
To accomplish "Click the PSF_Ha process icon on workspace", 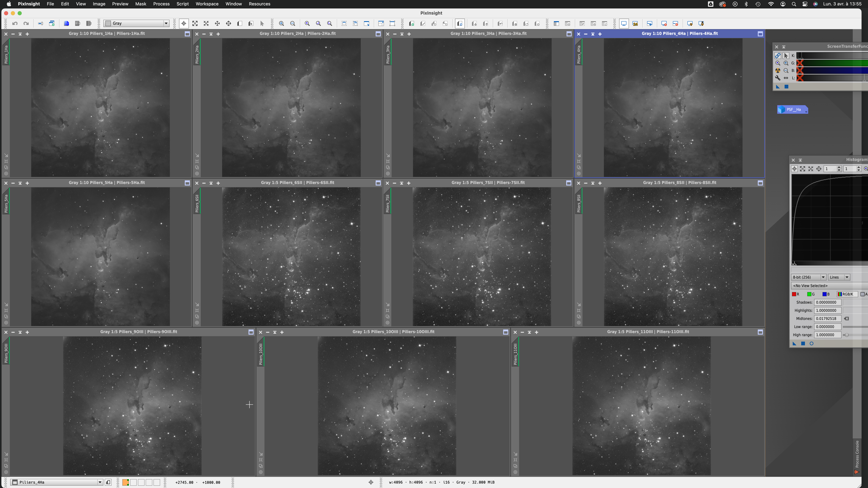I will tap(793, 109).
